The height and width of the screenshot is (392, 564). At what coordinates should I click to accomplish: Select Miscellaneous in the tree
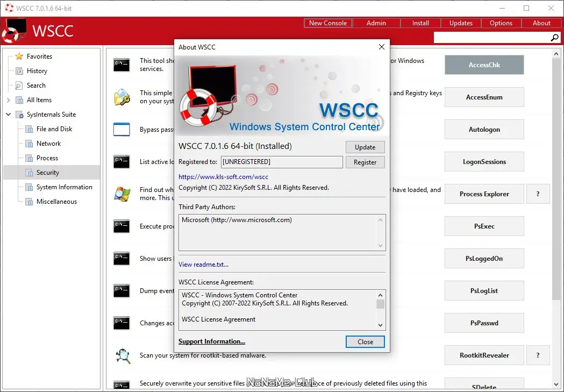56,202
